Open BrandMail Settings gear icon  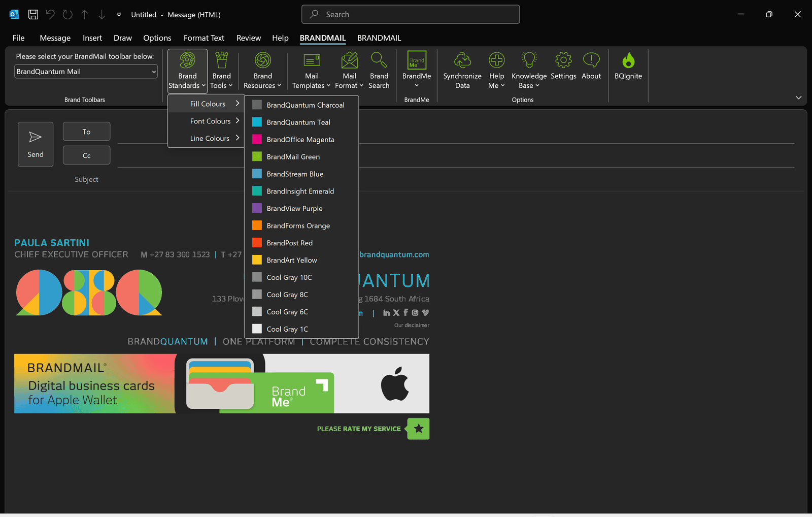(x=563, y=60)
